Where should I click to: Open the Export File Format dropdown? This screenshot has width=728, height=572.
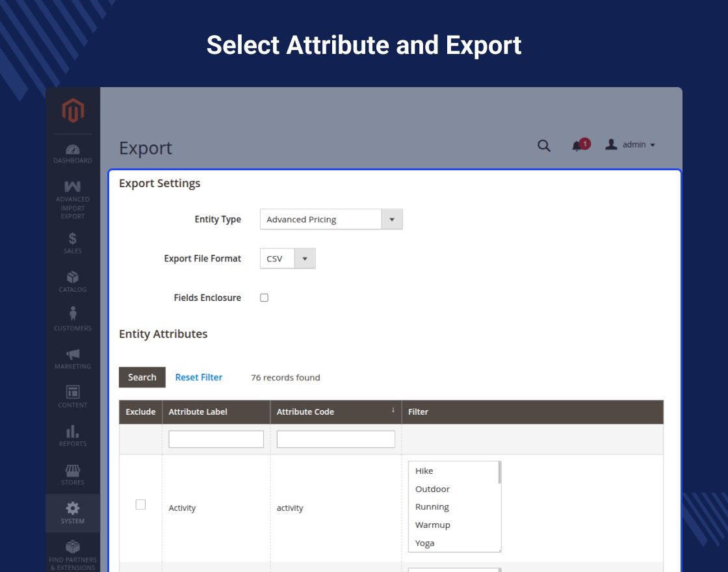coord(287,259)
